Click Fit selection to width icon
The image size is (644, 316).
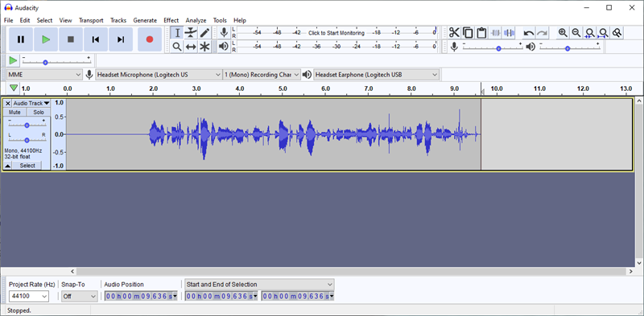(x=590, y=33)
